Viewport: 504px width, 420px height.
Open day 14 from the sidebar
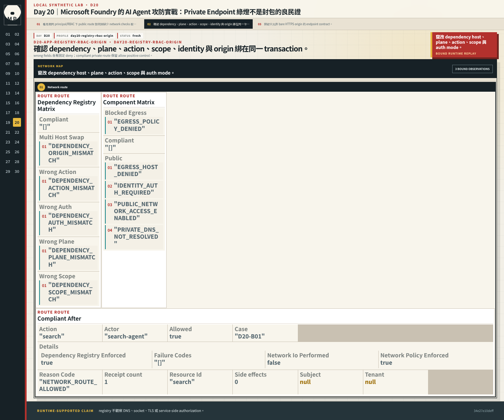click(17, 93)
